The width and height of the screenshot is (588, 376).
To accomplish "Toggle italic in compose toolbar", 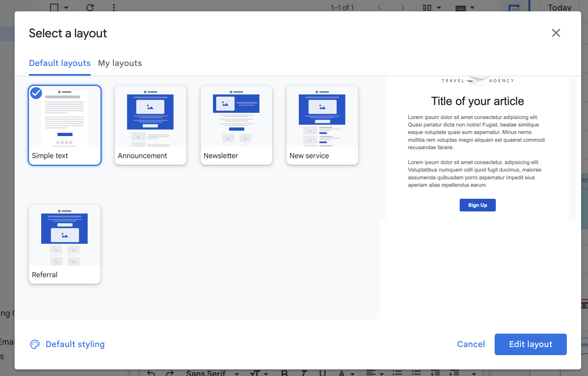I will (x=304, y=373).
